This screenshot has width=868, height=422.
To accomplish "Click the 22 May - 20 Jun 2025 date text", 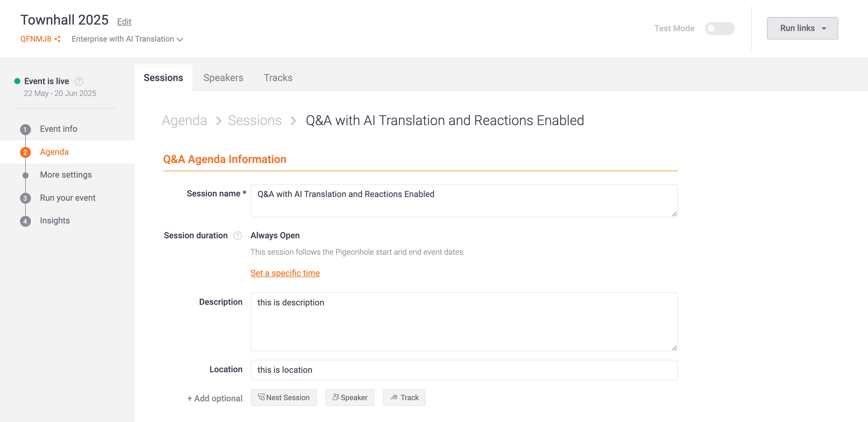I will click(60, 94).
